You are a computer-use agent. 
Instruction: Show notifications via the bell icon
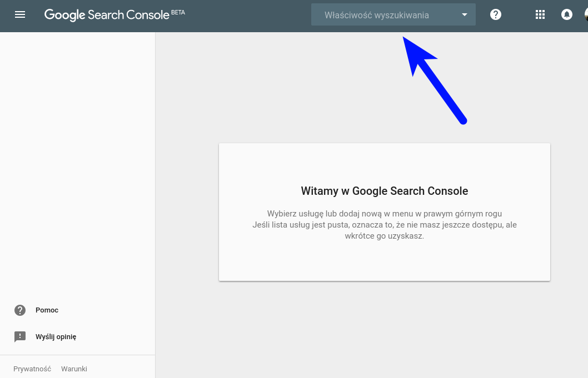(x=566, y=15)
